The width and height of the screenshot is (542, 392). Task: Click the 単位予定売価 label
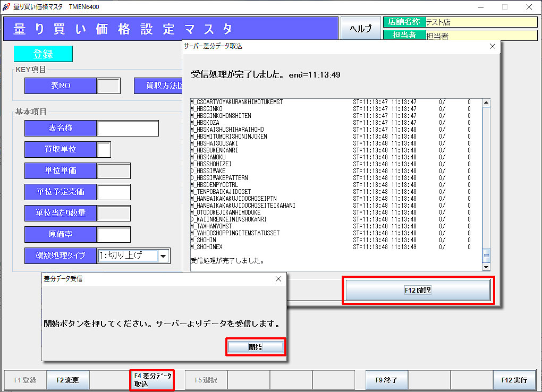61,192
